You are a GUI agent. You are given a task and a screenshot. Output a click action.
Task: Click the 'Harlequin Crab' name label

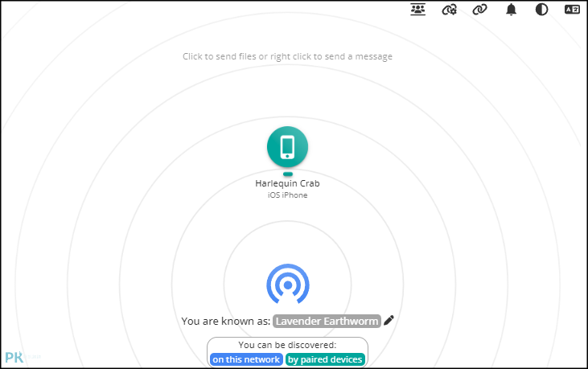pos(288,183)
